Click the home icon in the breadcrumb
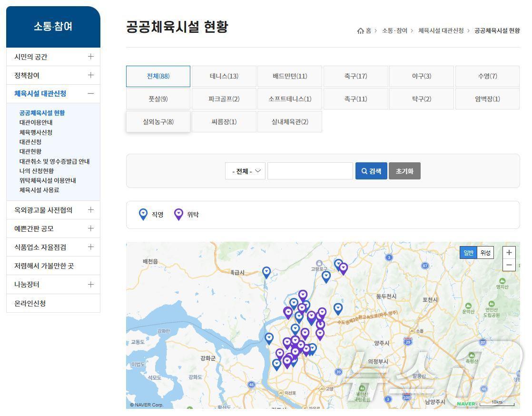 click(x=361, y=30)
